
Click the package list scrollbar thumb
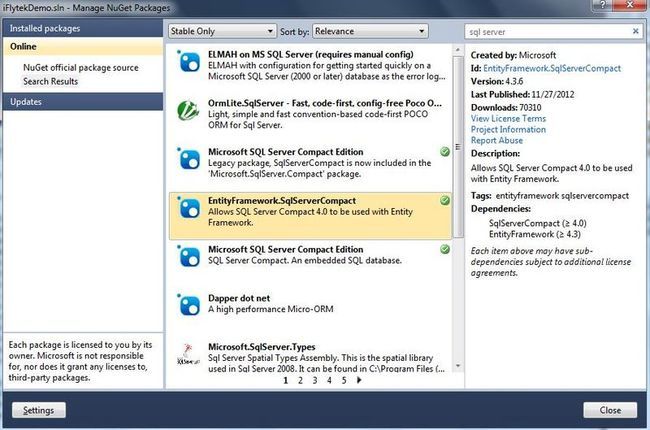tap(458, 147)
